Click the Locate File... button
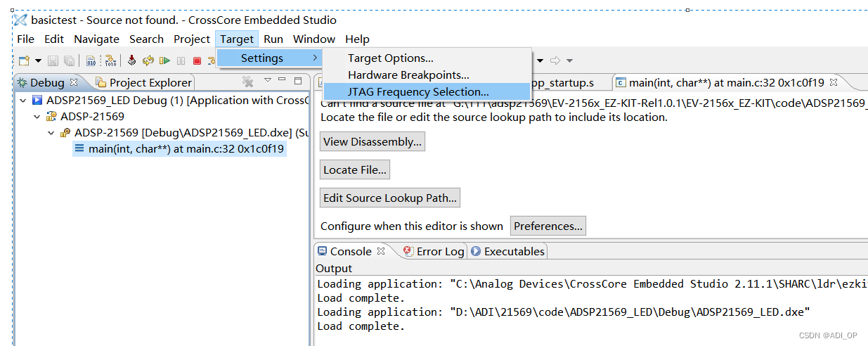868x346 pixels. [x=354, y=169]
